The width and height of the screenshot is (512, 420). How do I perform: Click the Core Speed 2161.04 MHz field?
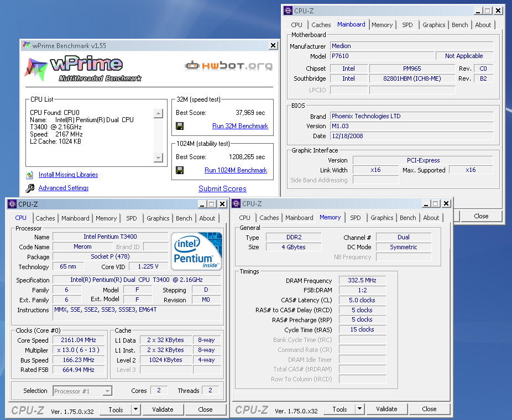tap(79, 340)
